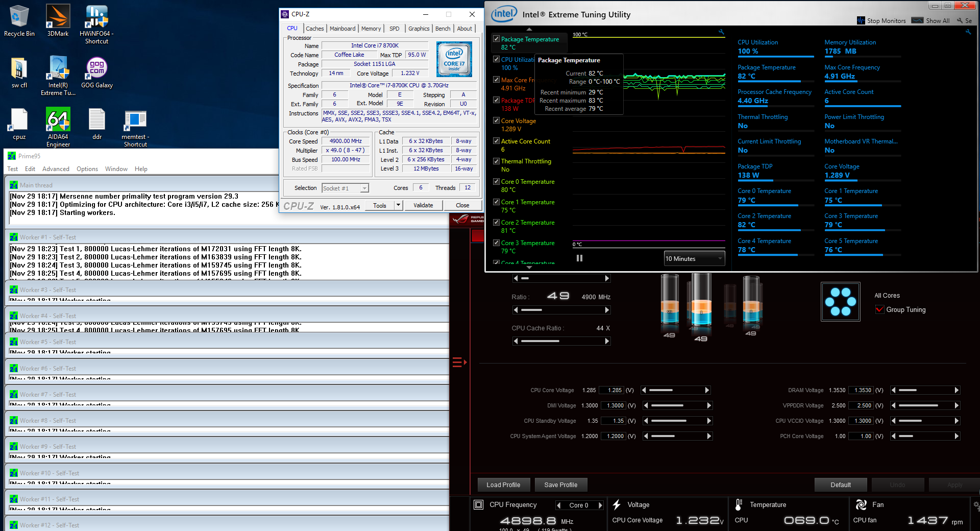Screen dimensions: 980x531
Task: Open the GOG Galaxy desktop icon
Action: 96,72
